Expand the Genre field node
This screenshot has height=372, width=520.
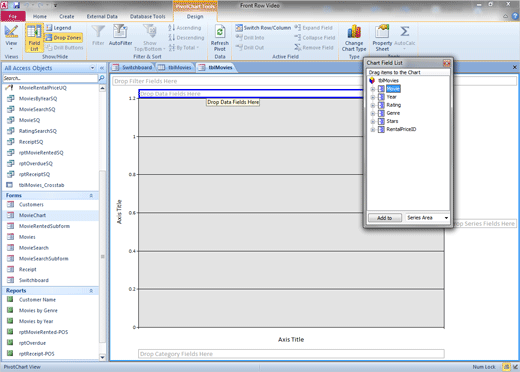click(373, 113)
